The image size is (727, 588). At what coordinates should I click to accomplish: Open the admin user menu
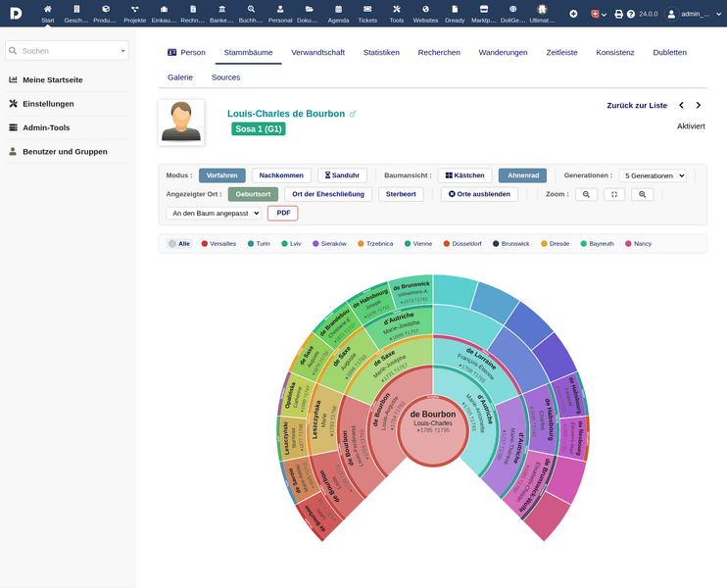pos(693,14)
